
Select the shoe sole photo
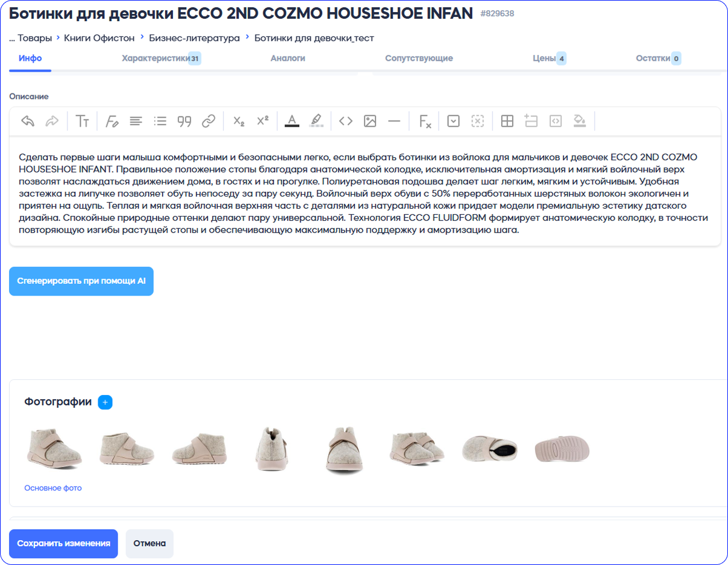pos(562,450)
